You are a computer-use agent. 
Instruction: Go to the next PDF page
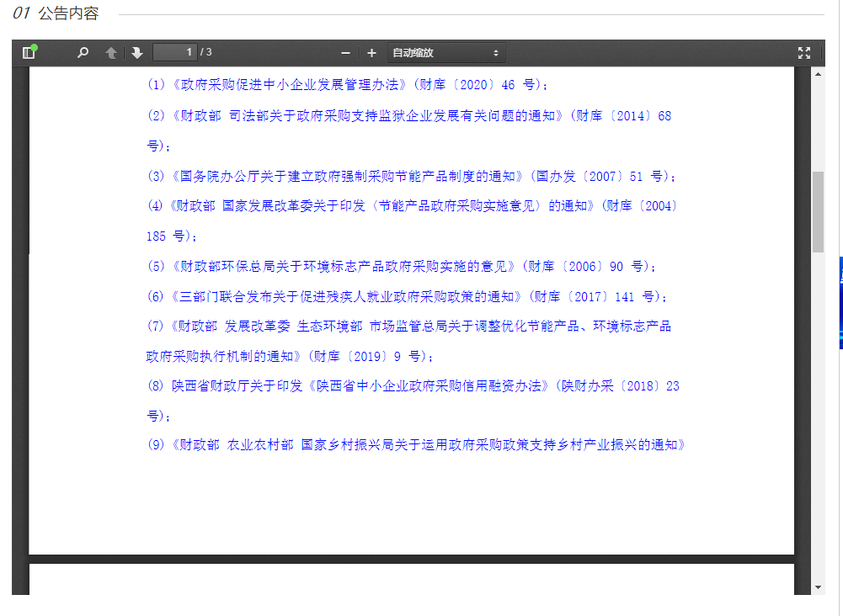(x=137, y=53)
